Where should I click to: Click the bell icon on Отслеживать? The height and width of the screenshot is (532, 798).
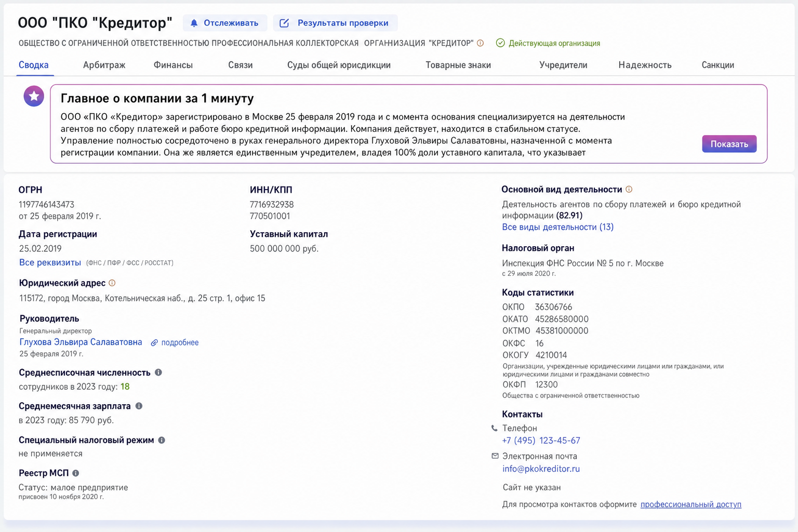(194, 23)
